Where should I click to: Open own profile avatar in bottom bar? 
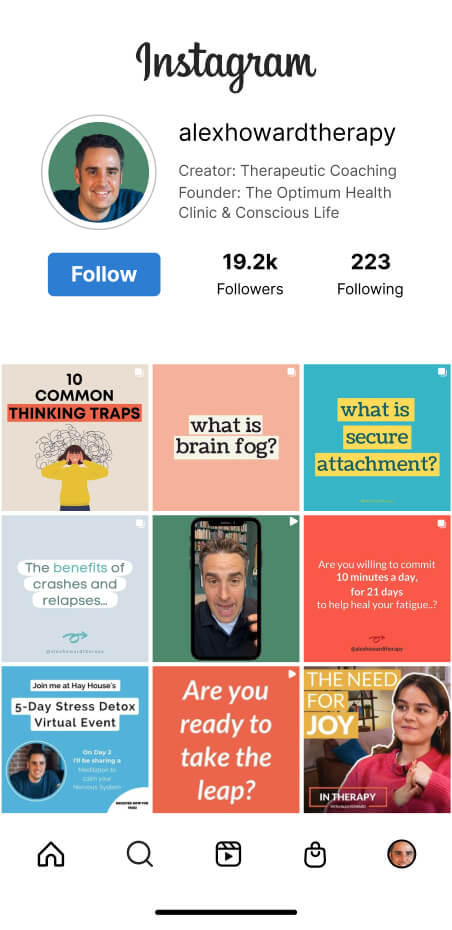pos(402,854)
